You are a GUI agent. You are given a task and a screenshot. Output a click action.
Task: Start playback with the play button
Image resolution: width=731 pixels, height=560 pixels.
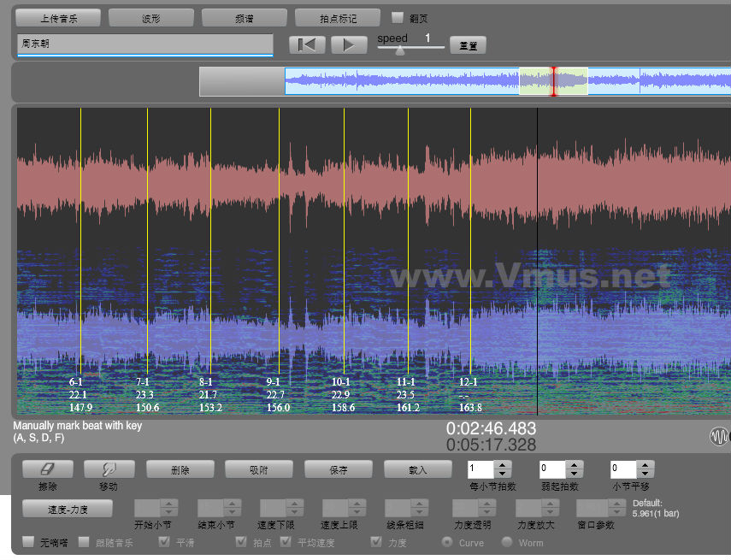click(349, 45)
